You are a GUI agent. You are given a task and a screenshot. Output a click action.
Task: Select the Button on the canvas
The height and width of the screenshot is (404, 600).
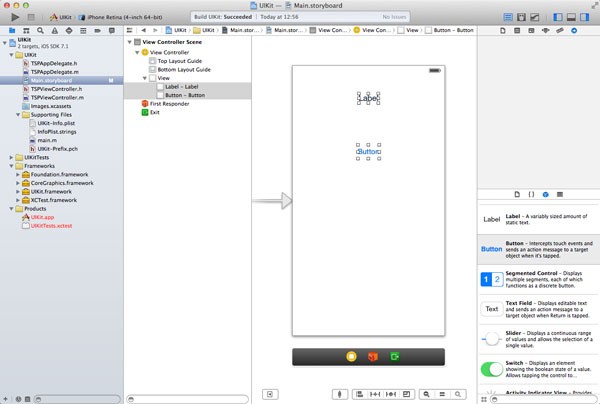[x=368, y=152]
